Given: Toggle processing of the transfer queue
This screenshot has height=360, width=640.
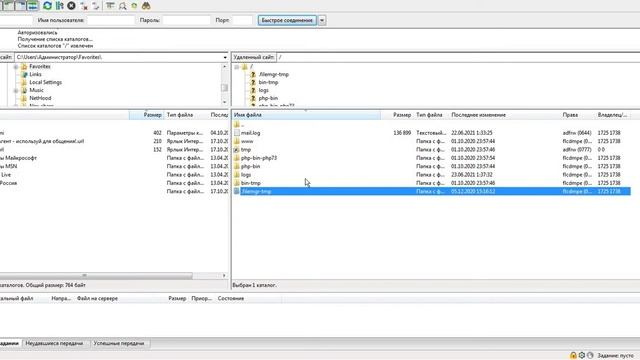Looking at the screenshot, I should [60, 6].
